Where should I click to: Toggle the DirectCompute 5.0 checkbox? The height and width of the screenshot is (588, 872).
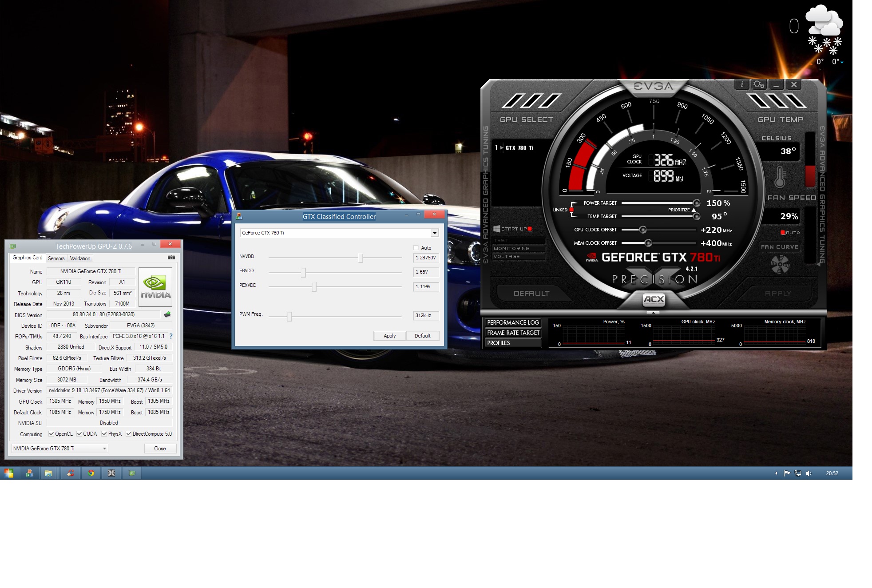coord(128,434)
